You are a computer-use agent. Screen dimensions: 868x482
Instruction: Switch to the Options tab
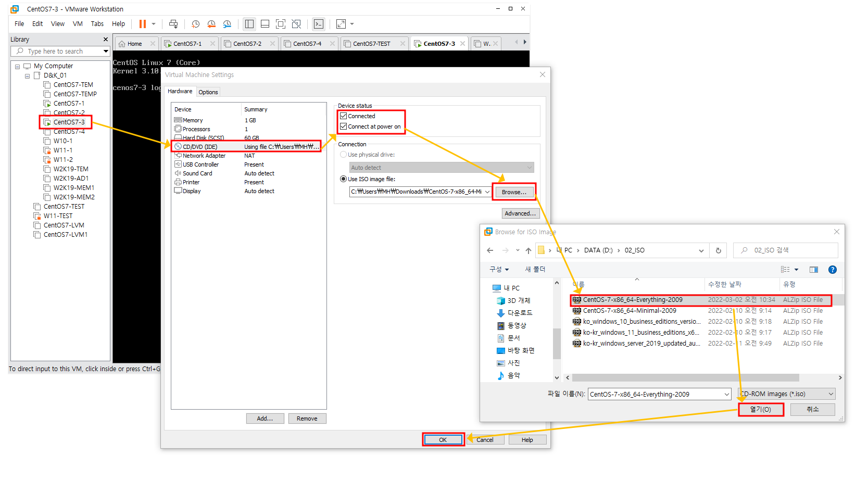coord(208,92)
